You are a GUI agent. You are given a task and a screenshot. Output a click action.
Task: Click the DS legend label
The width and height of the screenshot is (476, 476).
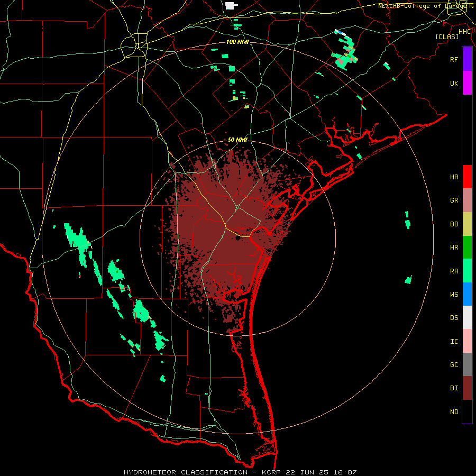coord(454,318)
